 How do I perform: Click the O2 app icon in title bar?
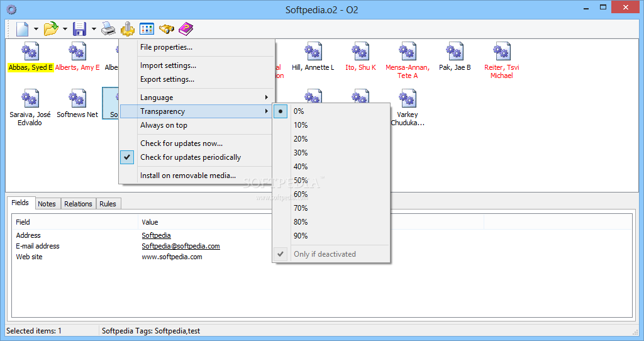12,9
